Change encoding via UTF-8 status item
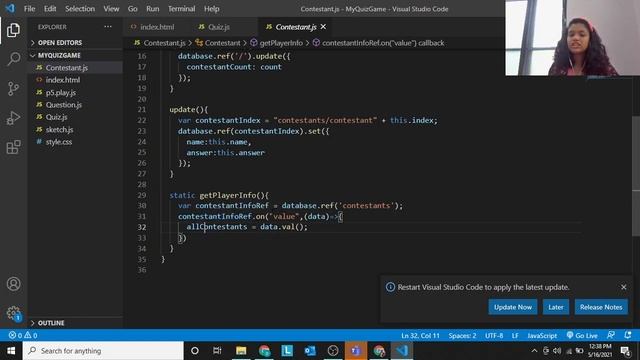 (494, 335)
